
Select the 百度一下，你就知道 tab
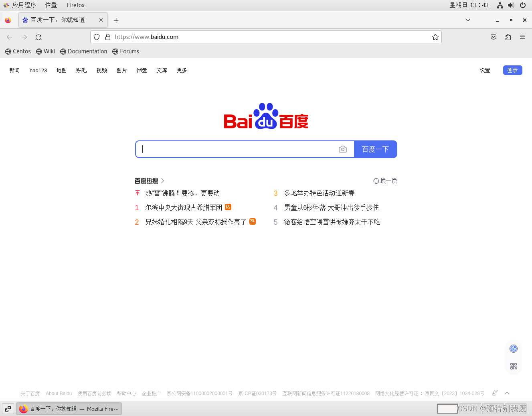tap(63, 20)
